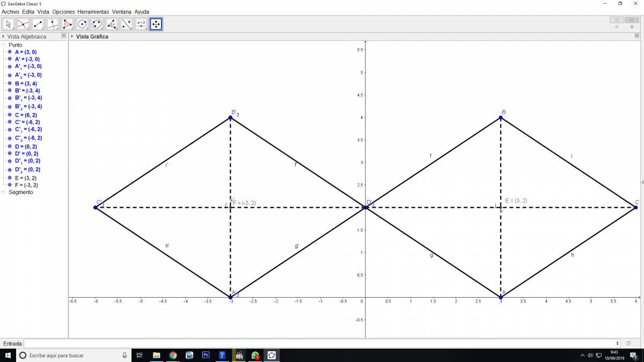
Task: Activate the Move Graphics View tool
Action: coord(156,24)
